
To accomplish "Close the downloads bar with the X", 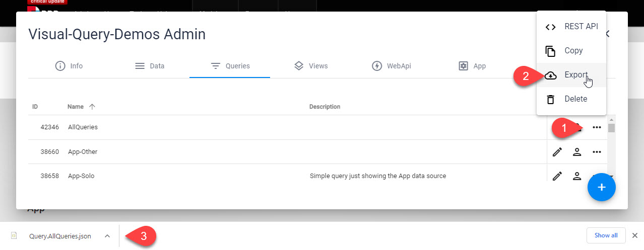I will [635, 235].
